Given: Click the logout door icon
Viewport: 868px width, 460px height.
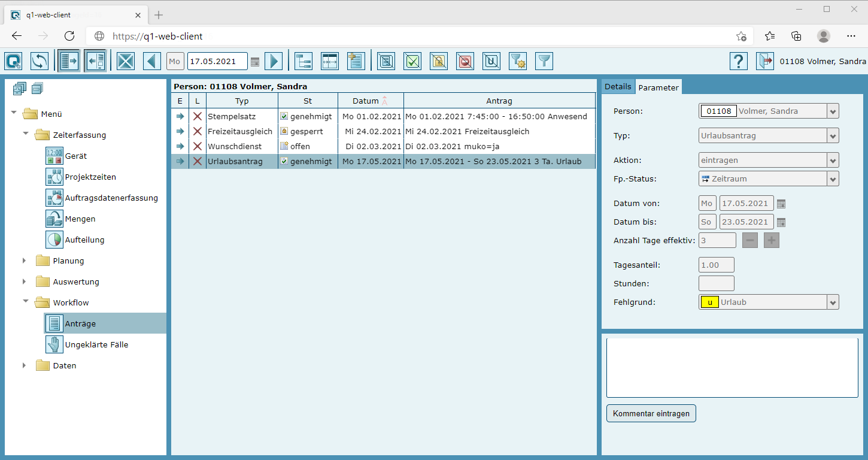Looking at the screenshot, I should click(x=764, y=61).
